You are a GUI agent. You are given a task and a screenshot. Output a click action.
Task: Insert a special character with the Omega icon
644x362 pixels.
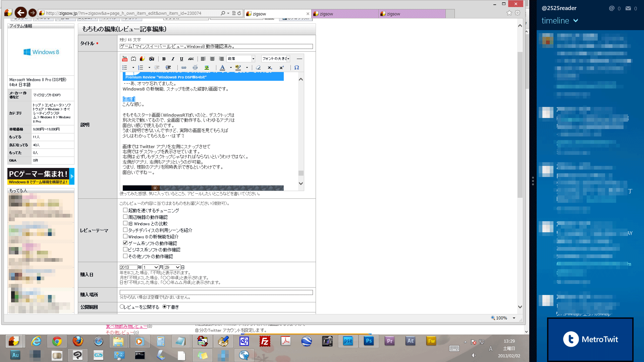click(x=297, y=68)
